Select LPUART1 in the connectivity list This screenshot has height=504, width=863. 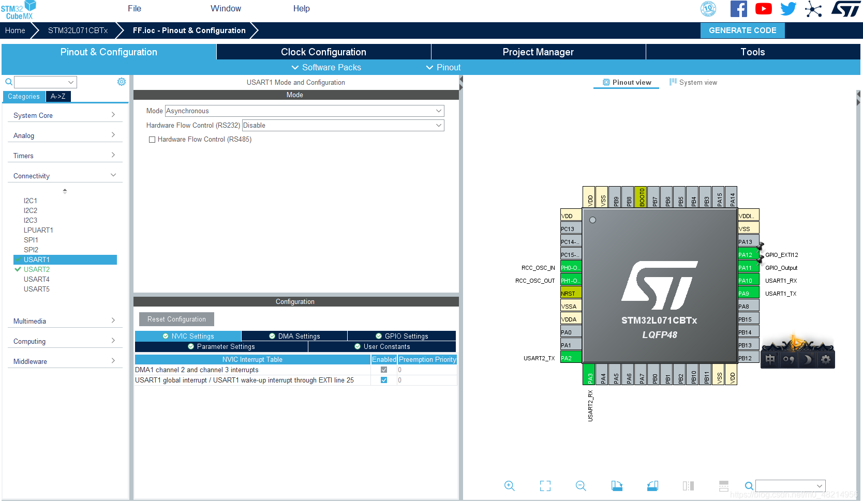[x=38, y=230]
